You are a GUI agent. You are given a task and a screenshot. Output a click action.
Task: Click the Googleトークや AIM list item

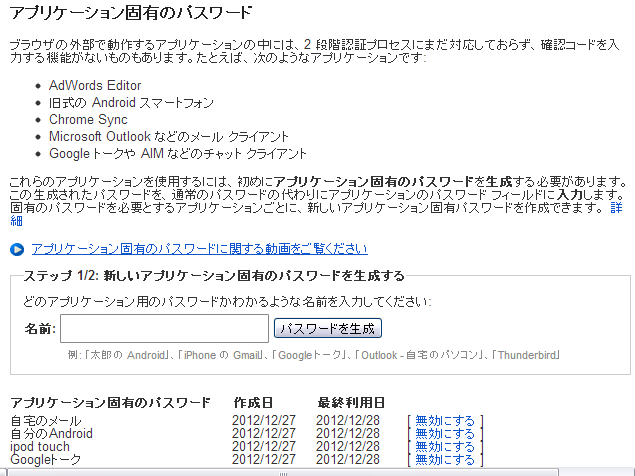pos(178,154)
